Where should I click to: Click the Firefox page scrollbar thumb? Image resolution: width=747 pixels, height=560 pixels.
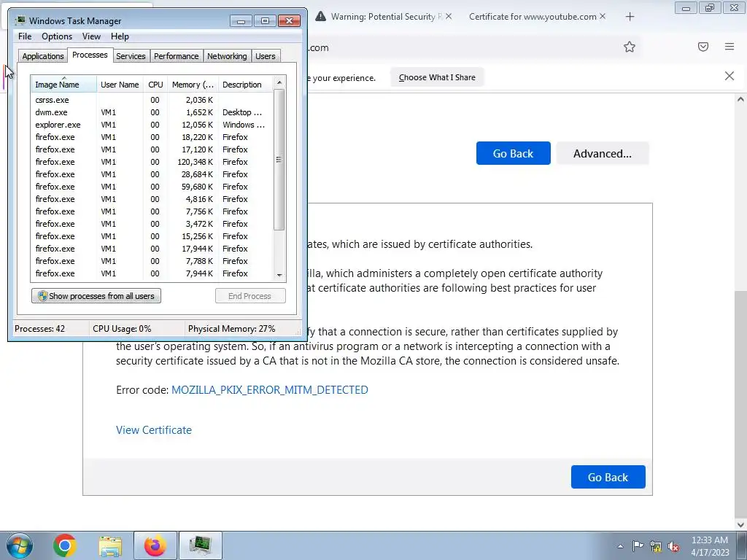(740, 402)
